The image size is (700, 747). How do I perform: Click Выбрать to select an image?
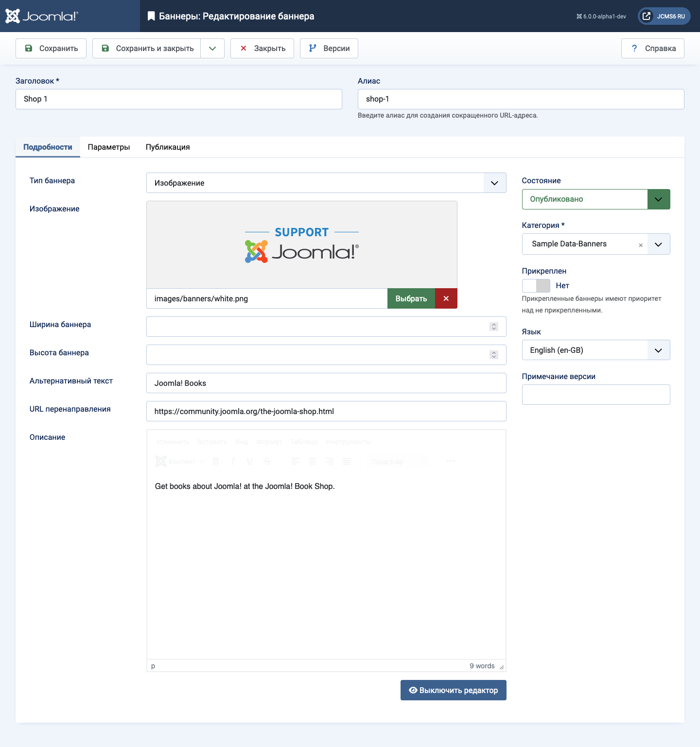coord(411,298)
